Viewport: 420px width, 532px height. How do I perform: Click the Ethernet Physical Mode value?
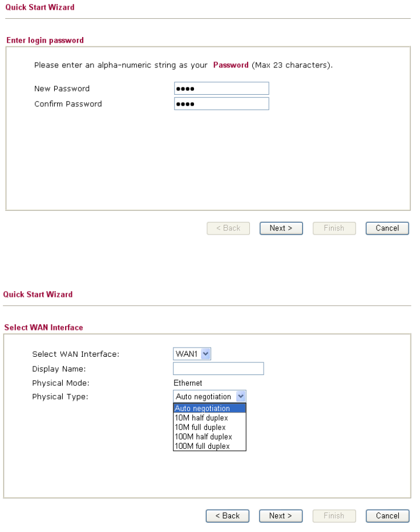(x=188, y=383)
